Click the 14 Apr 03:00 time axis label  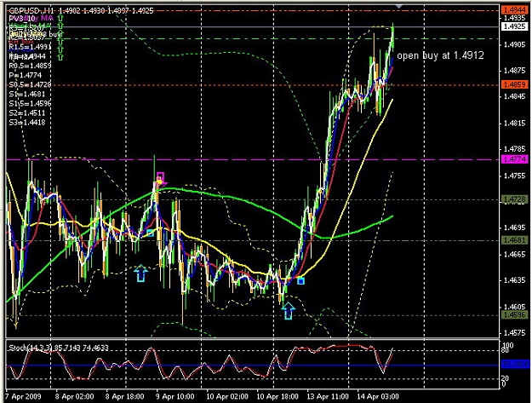378,396
